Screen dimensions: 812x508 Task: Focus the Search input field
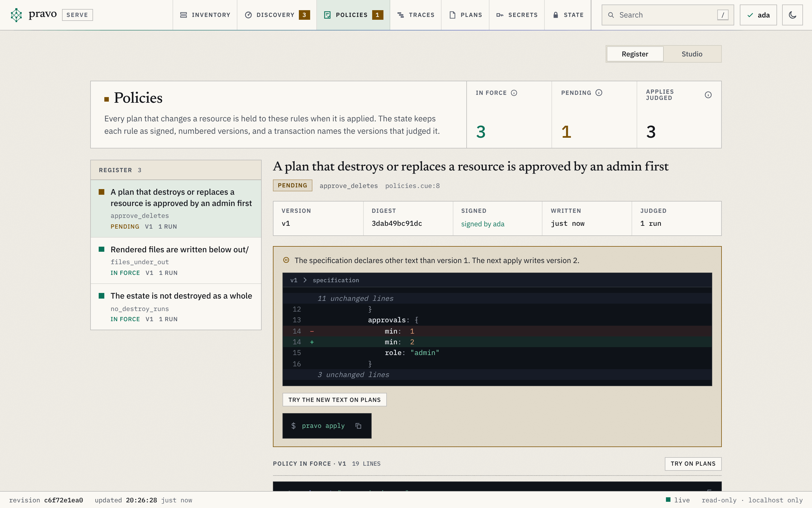click(667, 15)
